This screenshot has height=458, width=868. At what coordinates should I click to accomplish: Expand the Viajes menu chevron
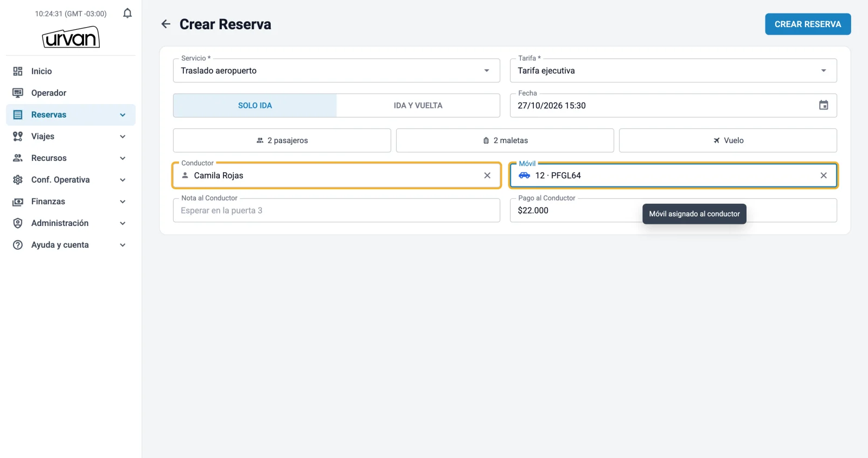point(123,137)
